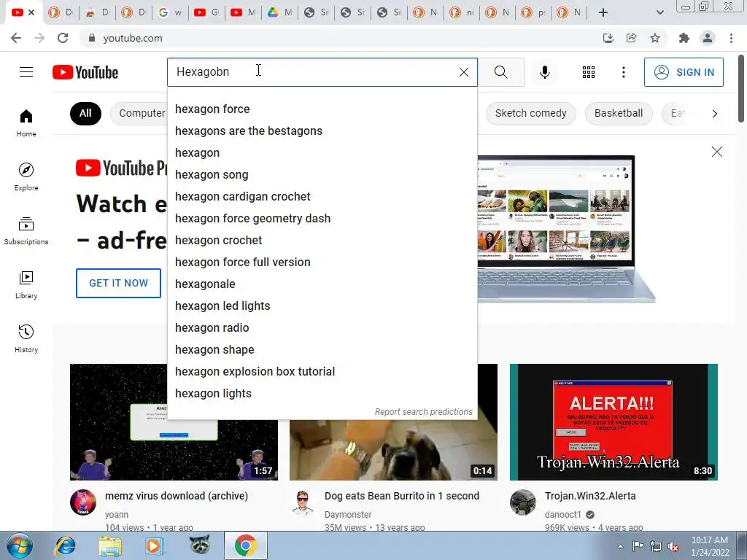Open YouTube settings three-dot menu
This screenshot has height=560, width=747.
624,72
